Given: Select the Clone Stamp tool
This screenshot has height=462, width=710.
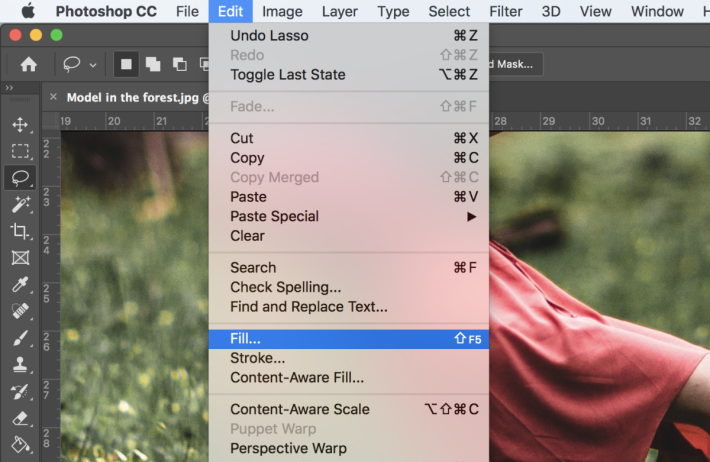Looking at the screenshot, I should [20, 365].
